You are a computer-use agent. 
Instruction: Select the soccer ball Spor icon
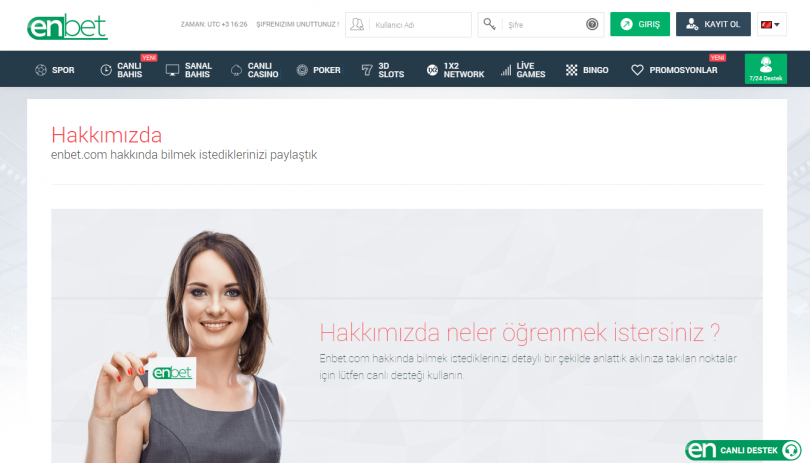point(41,70)
